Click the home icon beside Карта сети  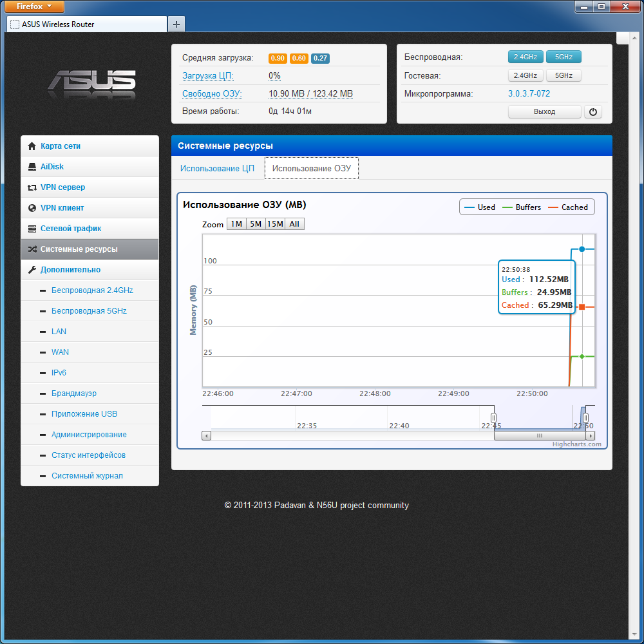(x=32, y=146)
